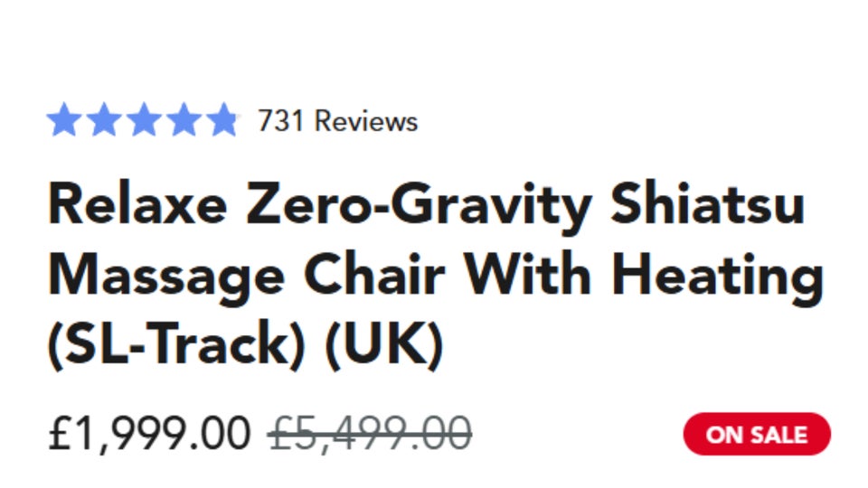The width and height of the screenshot is (868, 488).
Task: Click the second blue rating star
Action: (x=104, y=120)
